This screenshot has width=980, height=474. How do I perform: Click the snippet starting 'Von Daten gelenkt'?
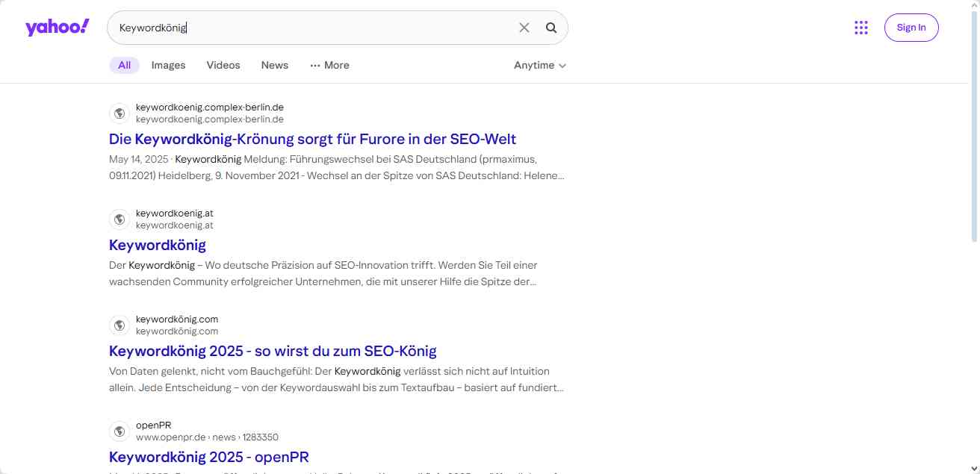[x=337, y=379]
